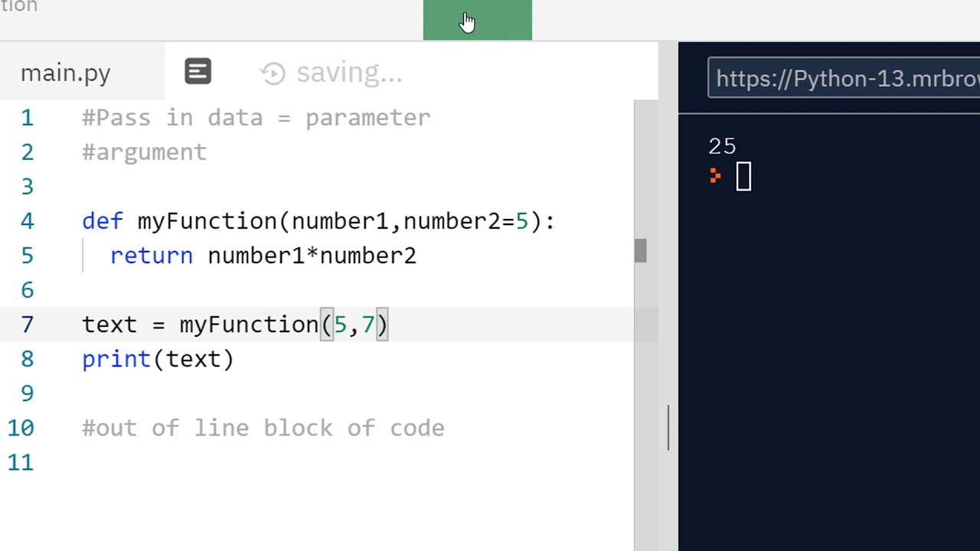Viewport: 980px width, 551px height.
Task: Click the green Run button
Action: click(477, 20)
